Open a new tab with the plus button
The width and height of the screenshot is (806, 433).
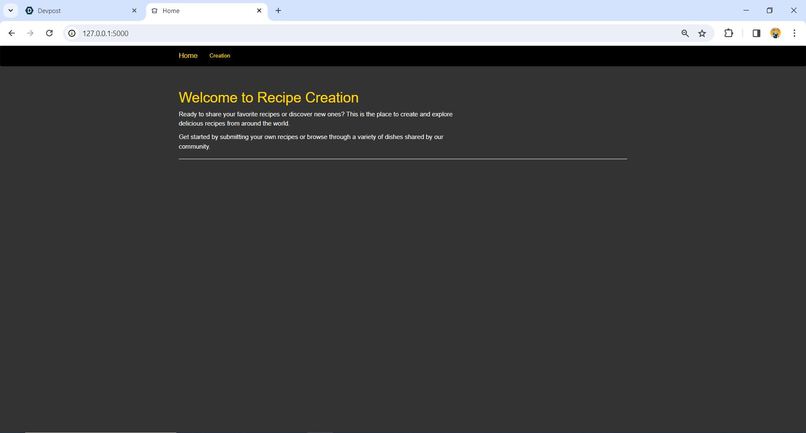(278, 10)
